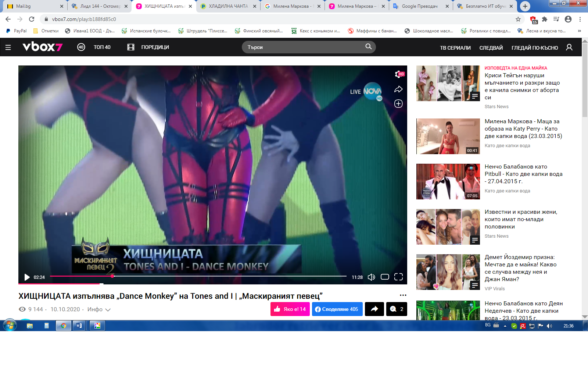Viewport: 588px width, 390px height.
Task: Open video quality HD settings gear
Action: coord(399,74)
